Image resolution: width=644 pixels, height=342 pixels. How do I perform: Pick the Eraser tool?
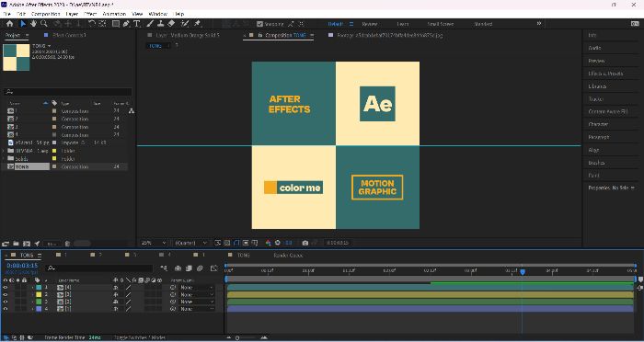click(172, 24)
